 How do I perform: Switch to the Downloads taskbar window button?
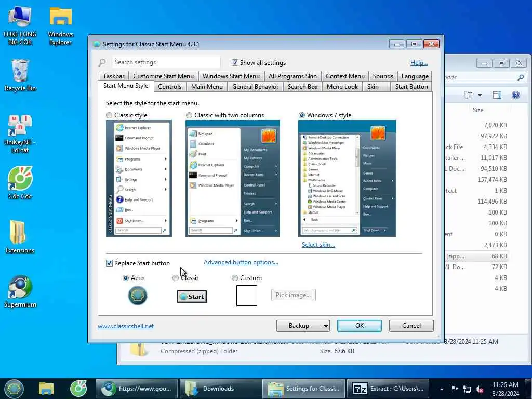(x=220, y=389)
